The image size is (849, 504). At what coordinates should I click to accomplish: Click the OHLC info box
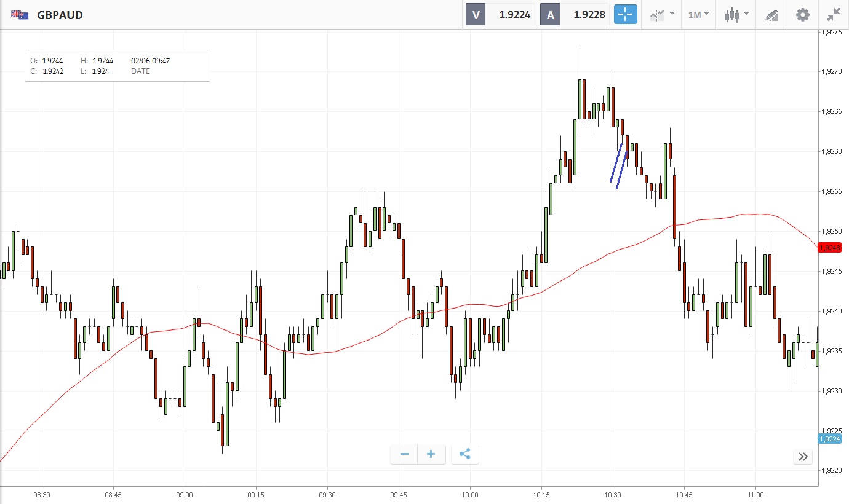pyautogui.click(x=118, y=66)
